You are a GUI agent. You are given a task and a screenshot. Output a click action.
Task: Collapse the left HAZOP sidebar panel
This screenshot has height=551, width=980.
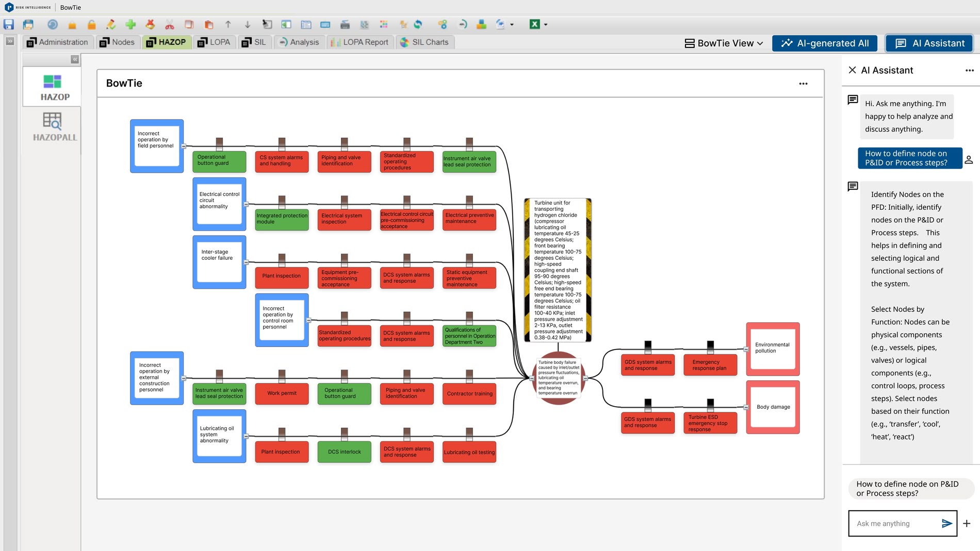(x=75, y=60)
